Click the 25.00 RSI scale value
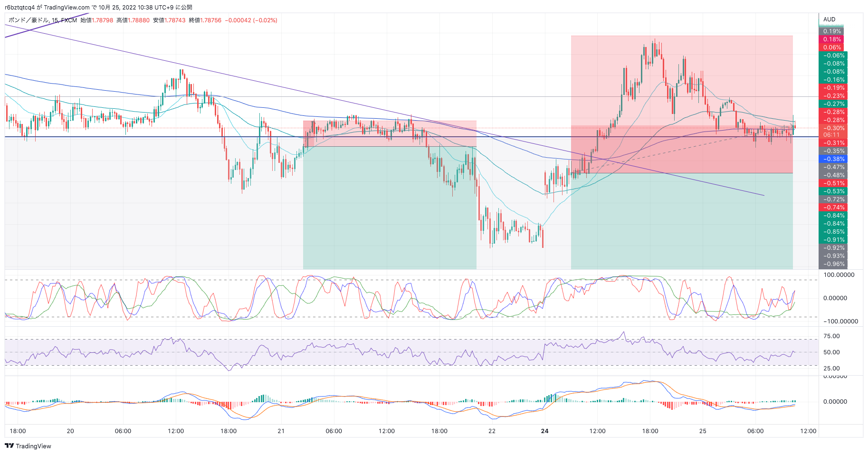This screenshot has height=454, width=868. (831, 369)
